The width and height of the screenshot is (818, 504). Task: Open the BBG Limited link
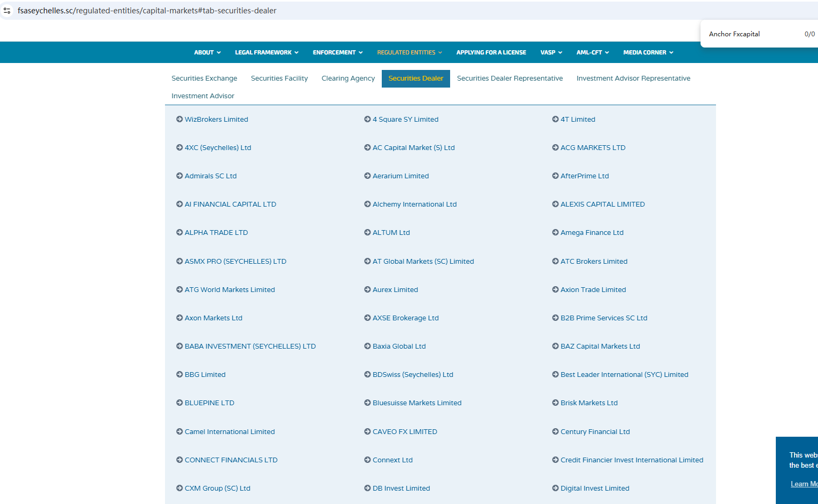(205, 374)
